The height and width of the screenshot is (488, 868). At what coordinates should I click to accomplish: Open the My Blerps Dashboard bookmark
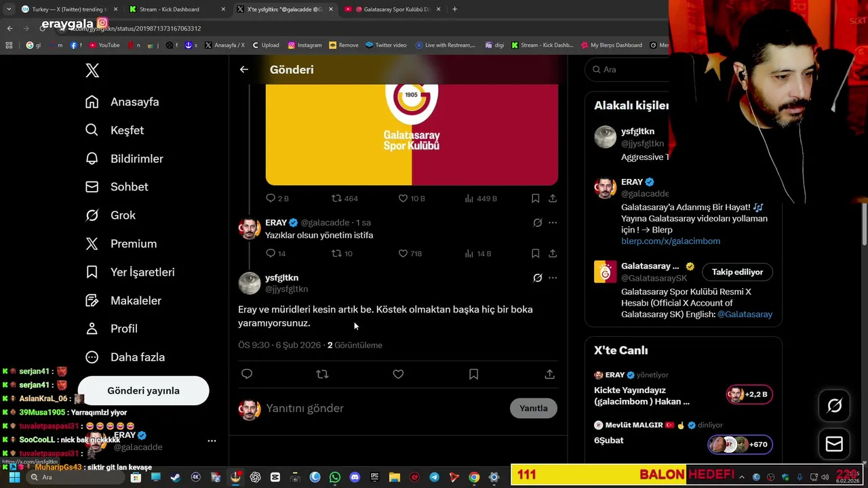point(612,45)
